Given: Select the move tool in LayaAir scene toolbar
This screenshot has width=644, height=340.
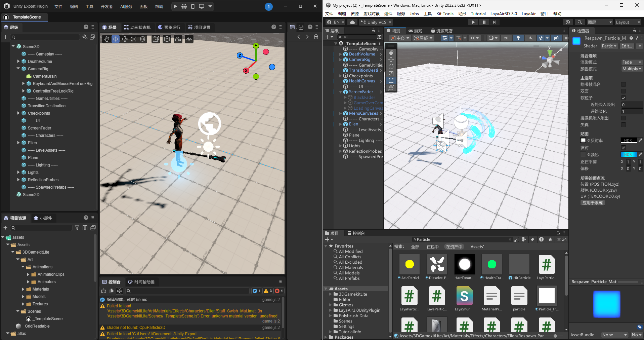Looking at the screenshot, I should coord(116,39).
